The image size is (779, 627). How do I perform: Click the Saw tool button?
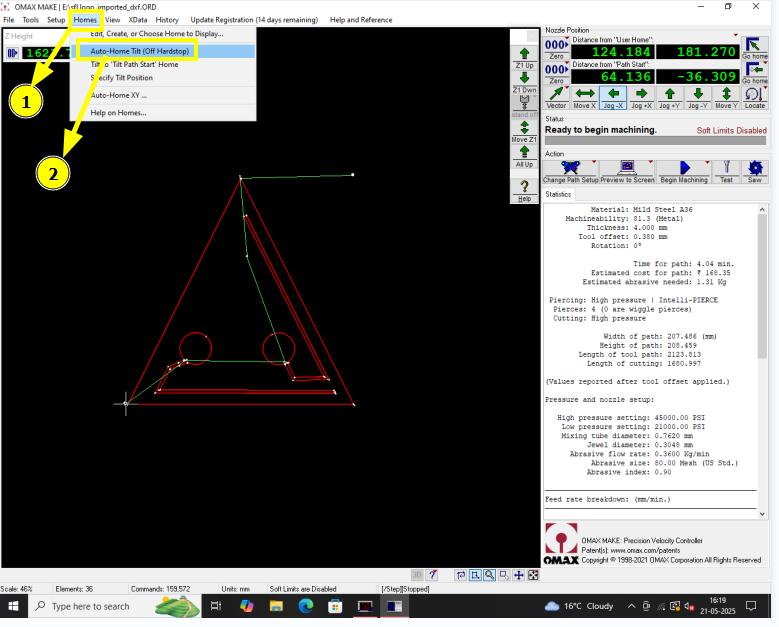click(x=755, y=172)
